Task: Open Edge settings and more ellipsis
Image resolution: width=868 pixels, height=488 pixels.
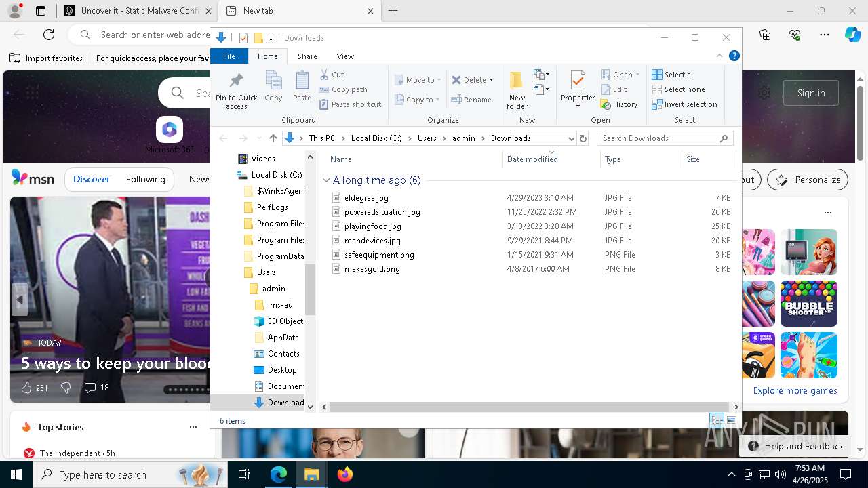Action: tap(825, 35)
